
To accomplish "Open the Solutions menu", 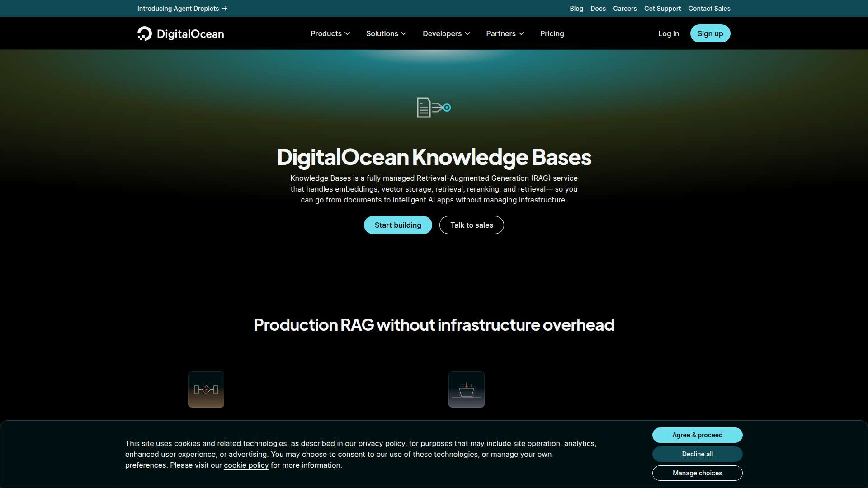I will (386, 33).
